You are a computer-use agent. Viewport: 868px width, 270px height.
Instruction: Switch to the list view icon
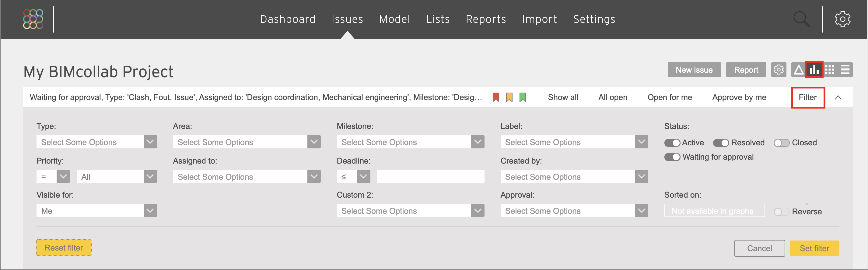coord(845,70)
